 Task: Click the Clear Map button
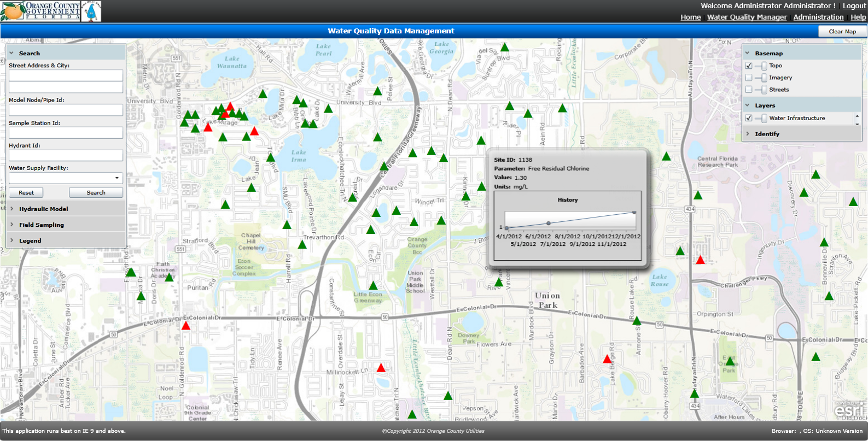(x=842, y=32)
